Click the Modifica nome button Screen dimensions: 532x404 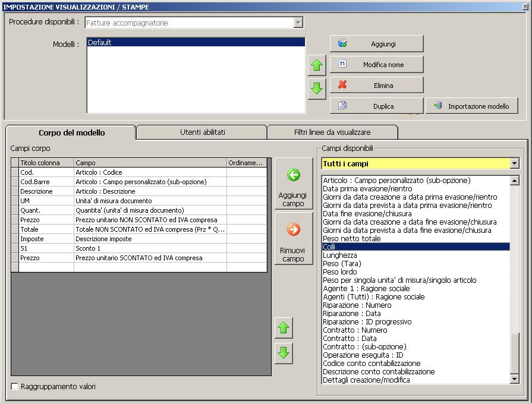tap(376, 64)
